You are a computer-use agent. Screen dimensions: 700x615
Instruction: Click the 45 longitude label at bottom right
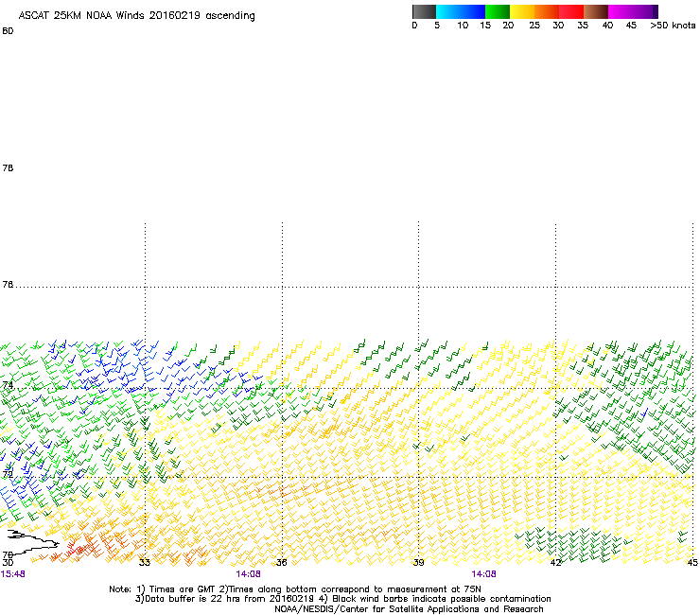coord(692,562)
